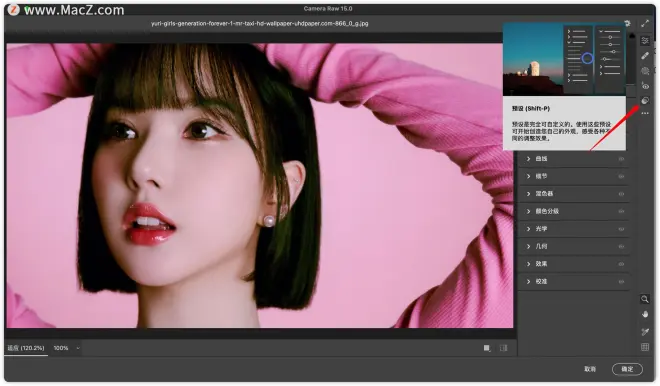Expand the 光学 section chevron
Viewport: 660px width, 386px height.
click(x=529, y=229)
